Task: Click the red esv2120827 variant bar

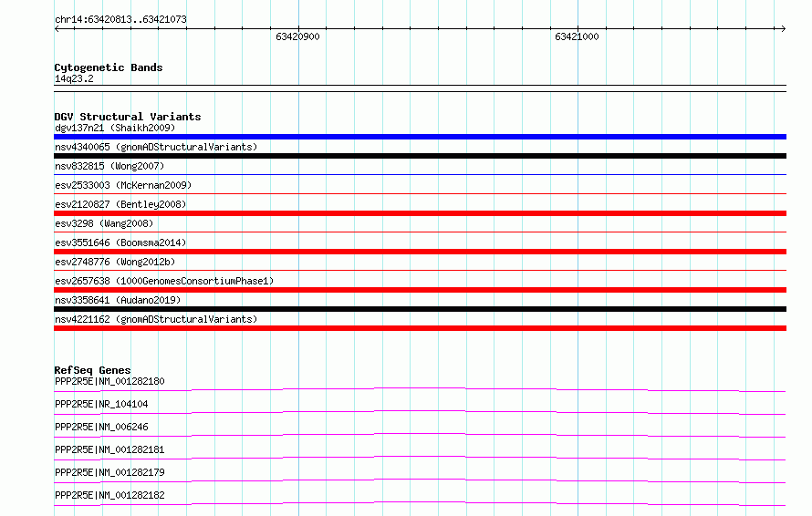Action: pos(420,213)
